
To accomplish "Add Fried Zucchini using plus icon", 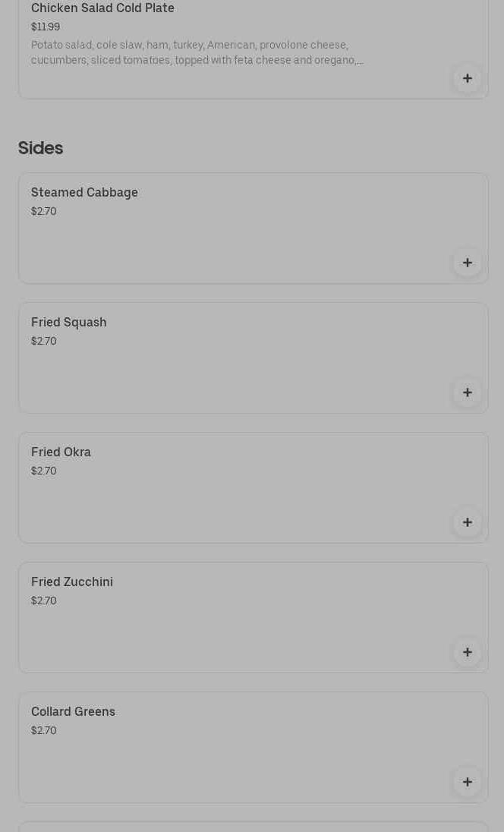I will pyautogui.click(x=467, y=652).
